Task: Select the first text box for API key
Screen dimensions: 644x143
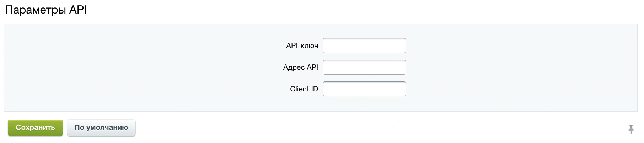Action: pos(364,46)
